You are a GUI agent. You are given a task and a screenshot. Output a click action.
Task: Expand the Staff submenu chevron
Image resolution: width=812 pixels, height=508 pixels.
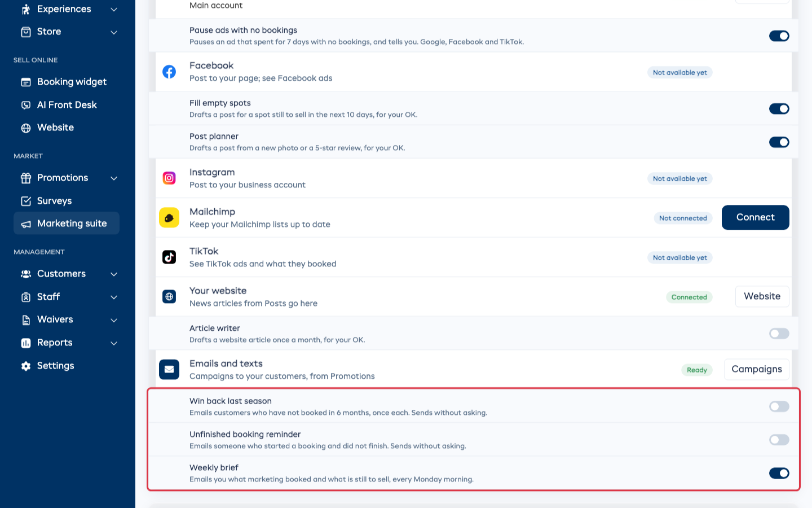coord(114,297)
